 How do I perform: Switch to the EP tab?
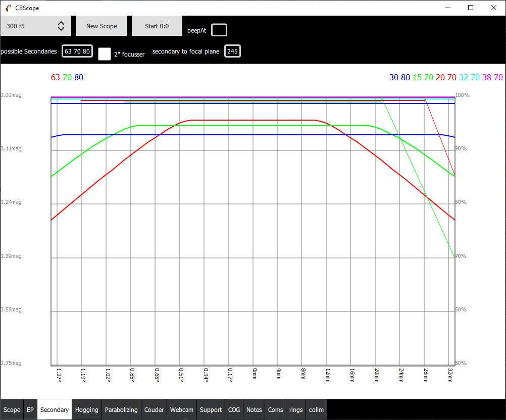click(x=30, y=410)
